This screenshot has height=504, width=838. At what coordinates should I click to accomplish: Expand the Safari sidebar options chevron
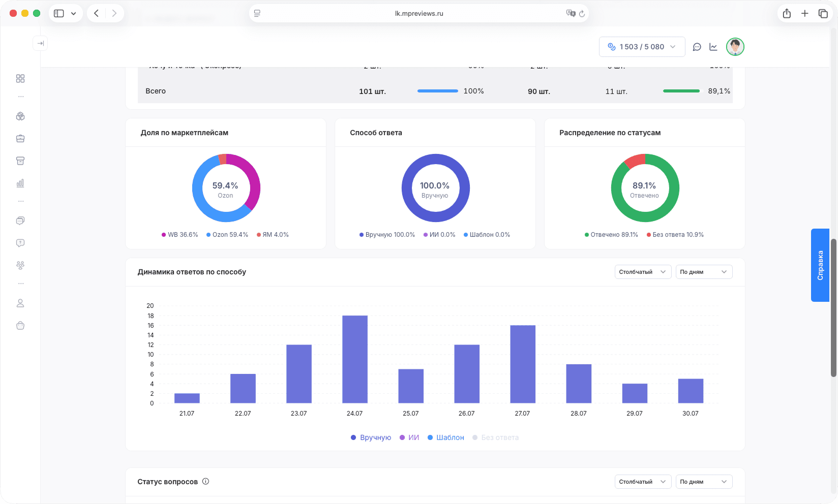[x=74, y=13]
